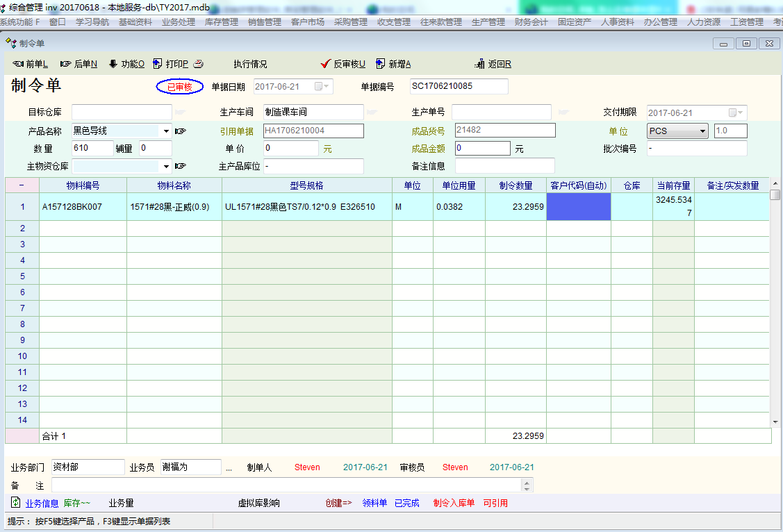Click the 打印P print document icon

pos(158,64)
